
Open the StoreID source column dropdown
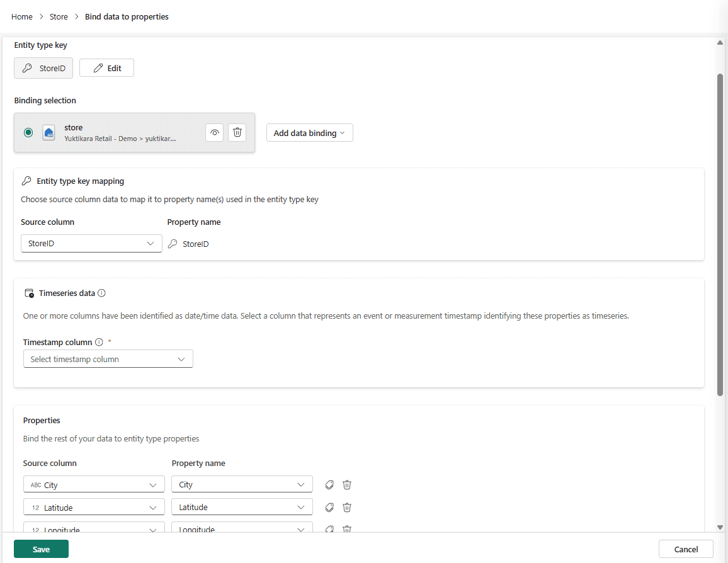91,244
